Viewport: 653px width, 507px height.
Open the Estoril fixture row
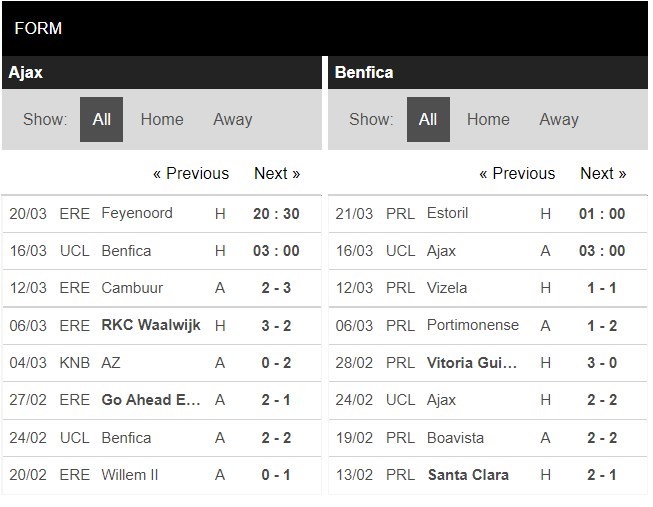[488, 214]
